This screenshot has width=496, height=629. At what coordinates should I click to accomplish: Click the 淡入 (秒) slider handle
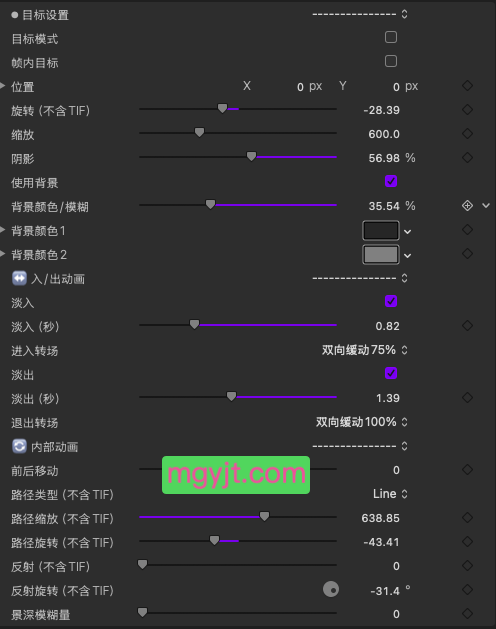pyautogui.click(x=194, y=325)
